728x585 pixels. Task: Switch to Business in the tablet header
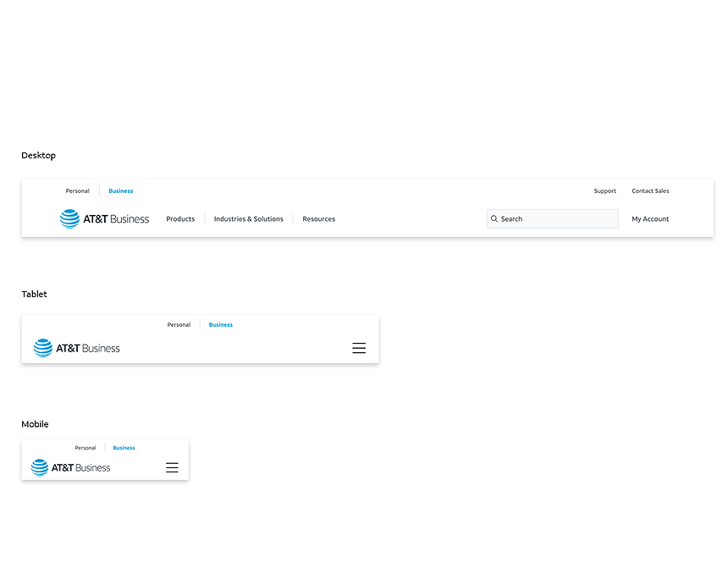coord(221,325)
